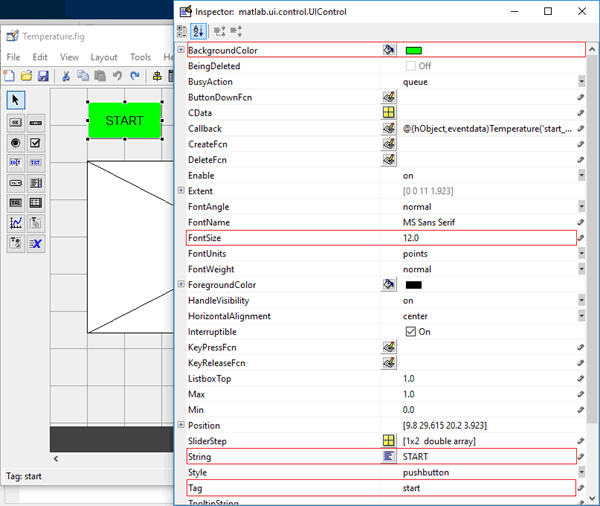Open the Enable property dropdown

[x=581, y=175]
